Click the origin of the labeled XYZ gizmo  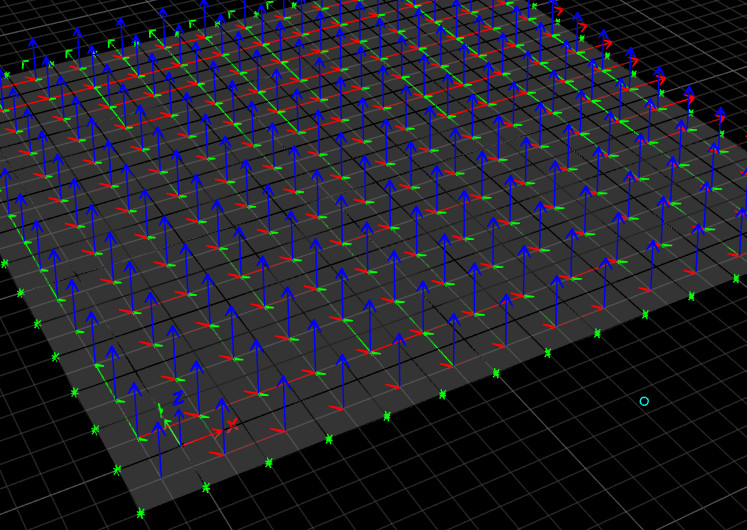(x=181, y=445)
